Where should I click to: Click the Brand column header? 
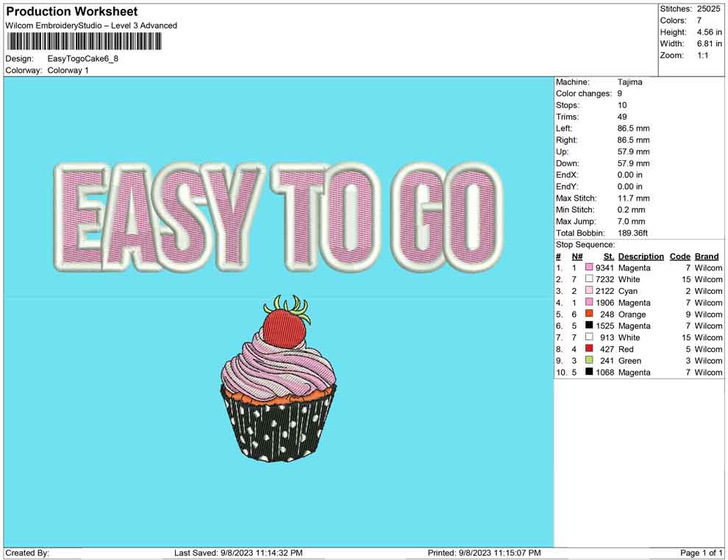pyautogui.click(x=706, y=256)
